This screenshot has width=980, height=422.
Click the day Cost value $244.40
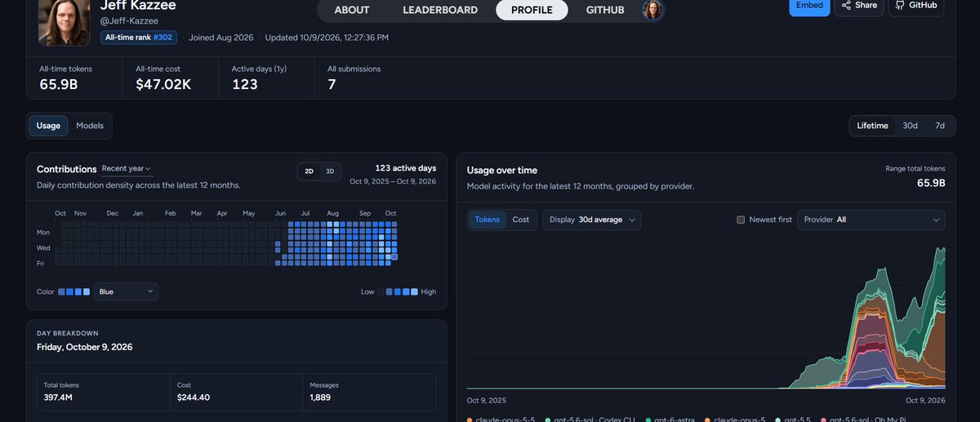pos(194,398)
